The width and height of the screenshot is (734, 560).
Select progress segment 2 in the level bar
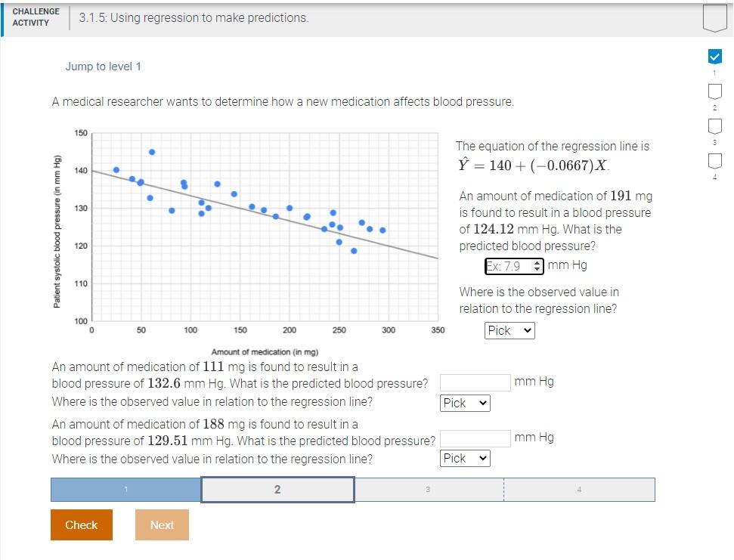click(x=277, y=489)
